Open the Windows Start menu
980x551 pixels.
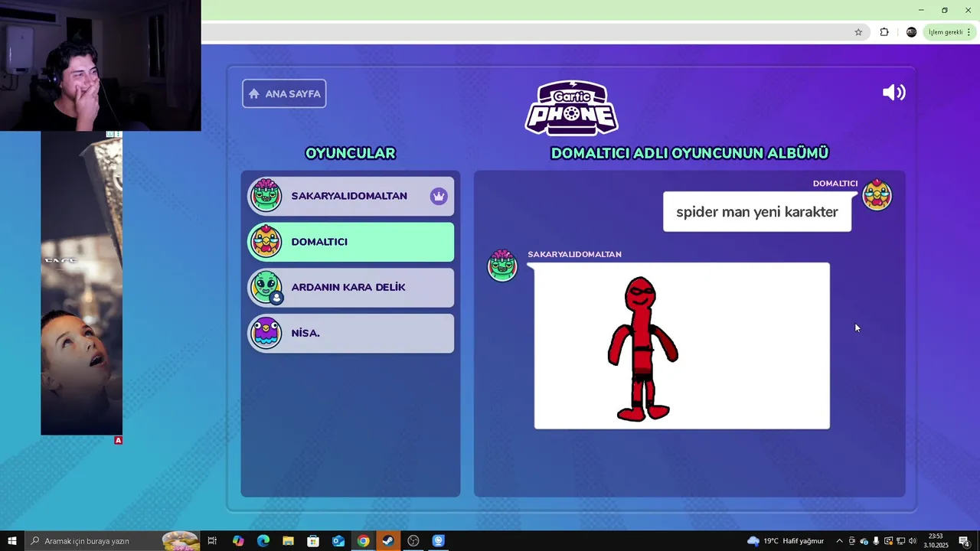(x=11, y=541)
